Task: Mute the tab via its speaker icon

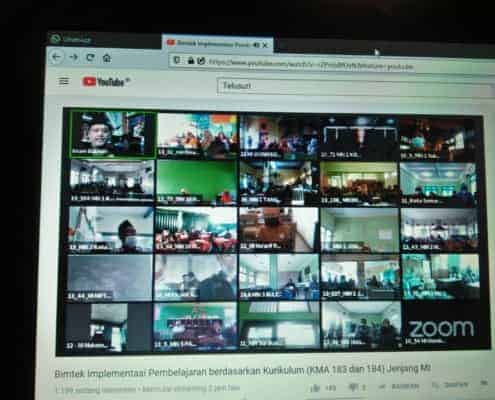Action: tap(256, 45)
